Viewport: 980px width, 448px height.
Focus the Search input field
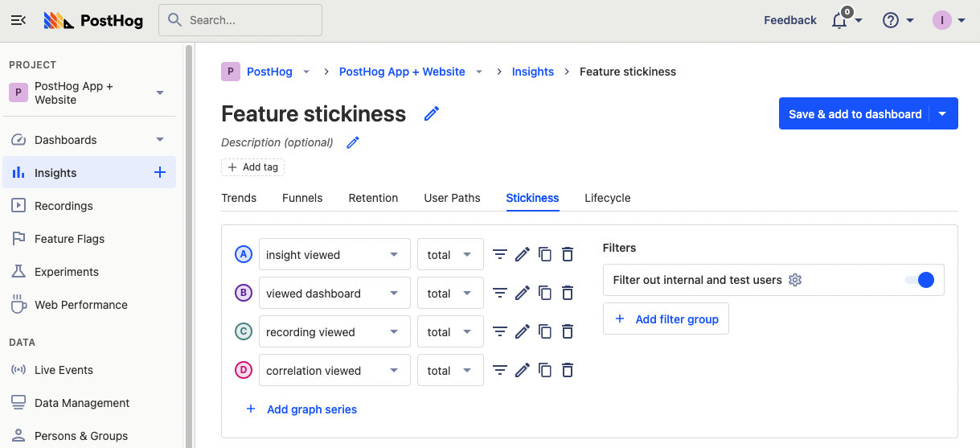[240, 20]
